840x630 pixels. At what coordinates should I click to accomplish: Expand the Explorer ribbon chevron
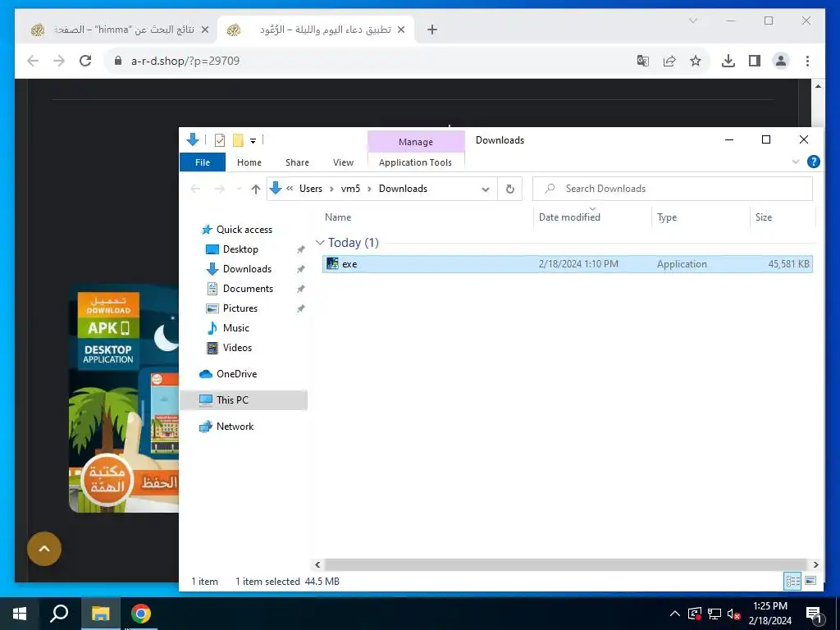(796, 162)
